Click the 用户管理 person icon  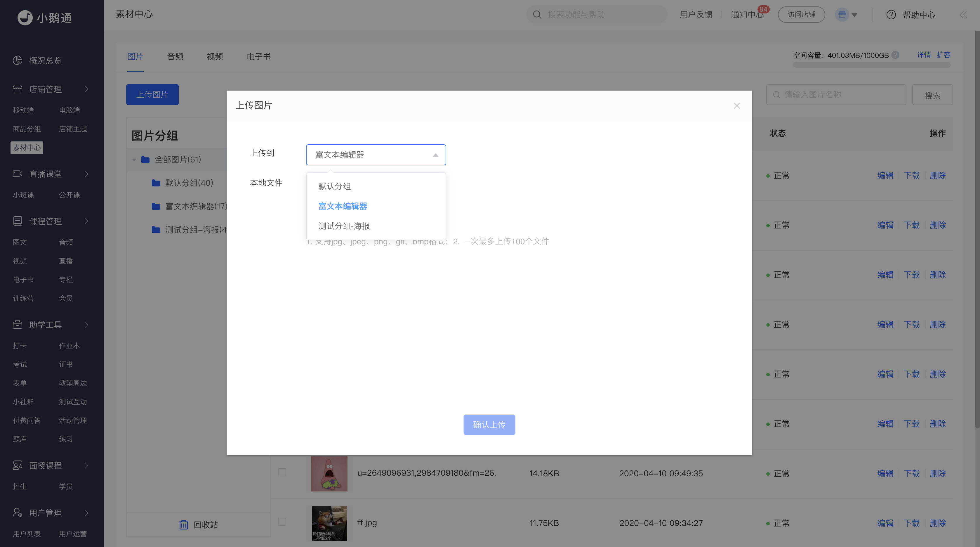click(x=18, y=513)
